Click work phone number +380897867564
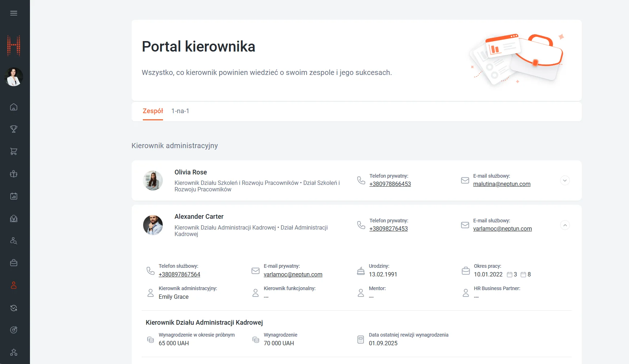The height and width of the screenshot is (364, 629). (179, 275)
